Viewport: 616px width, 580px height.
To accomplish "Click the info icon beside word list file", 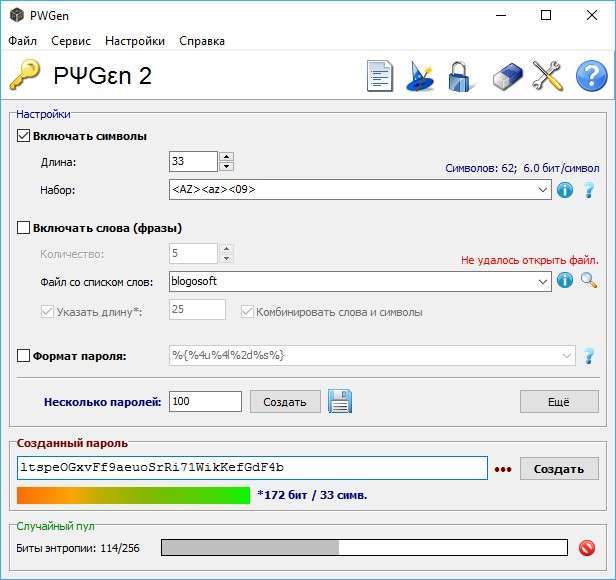I will pos(565,281).
